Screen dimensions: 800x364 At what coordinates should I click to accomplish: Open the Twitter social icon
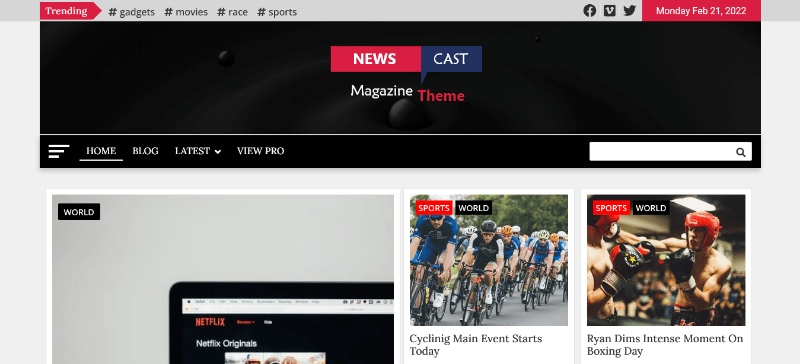point(630,11)
